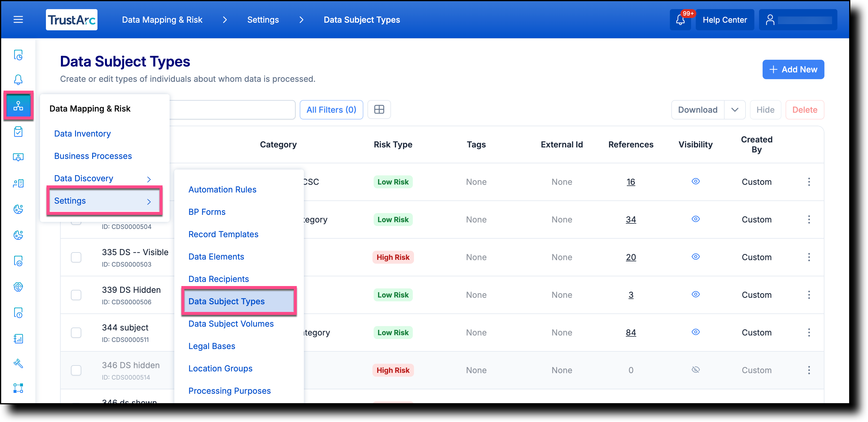Click the Add New button
This screenshot has width=868, height=422.
tap(793, 69)
